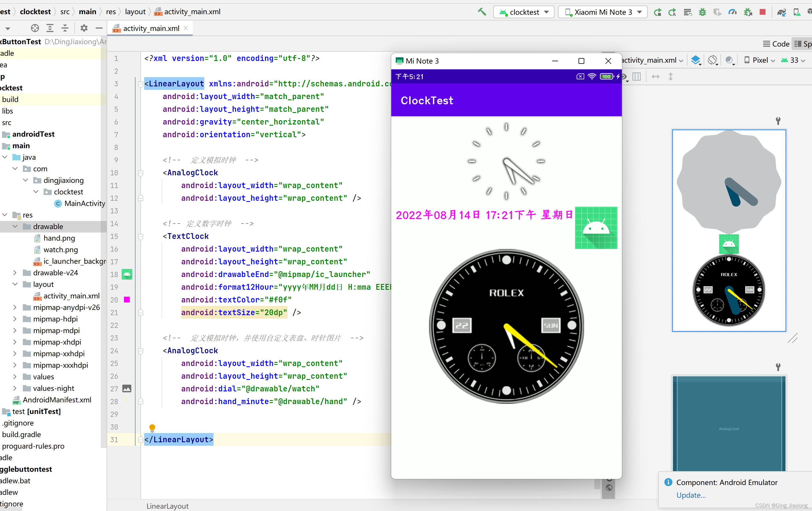
Task: Click the orientation rotate icon in preview toolbar
Action: tap(713, 60)
